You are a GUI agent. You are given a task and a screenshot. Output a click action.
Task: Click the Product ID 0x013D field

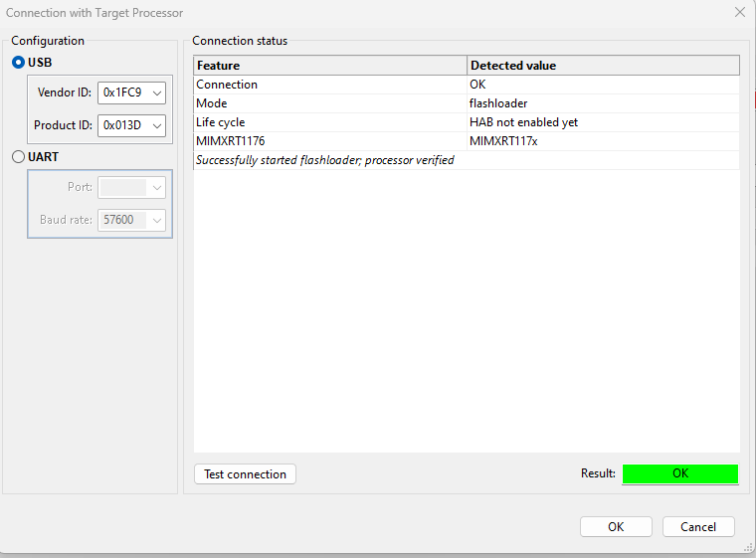click(123, 125)
